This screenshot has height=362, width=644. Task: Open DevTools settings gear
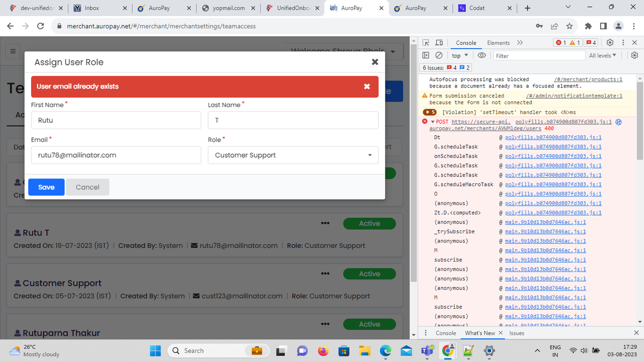tap(610, 43)
